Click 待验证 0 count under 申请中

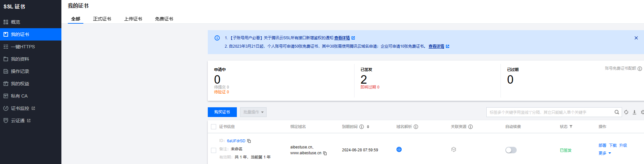221,92
